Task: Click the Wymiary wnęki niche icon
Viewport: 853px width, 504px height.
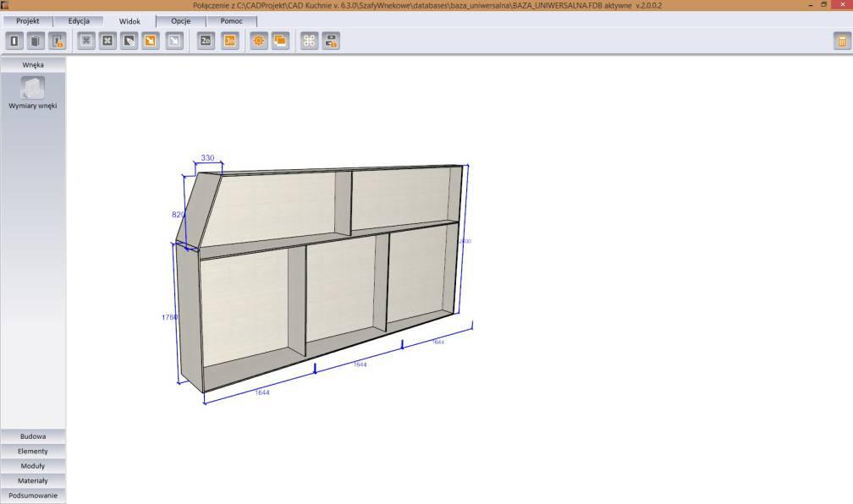Action: (x=33, y=88)
